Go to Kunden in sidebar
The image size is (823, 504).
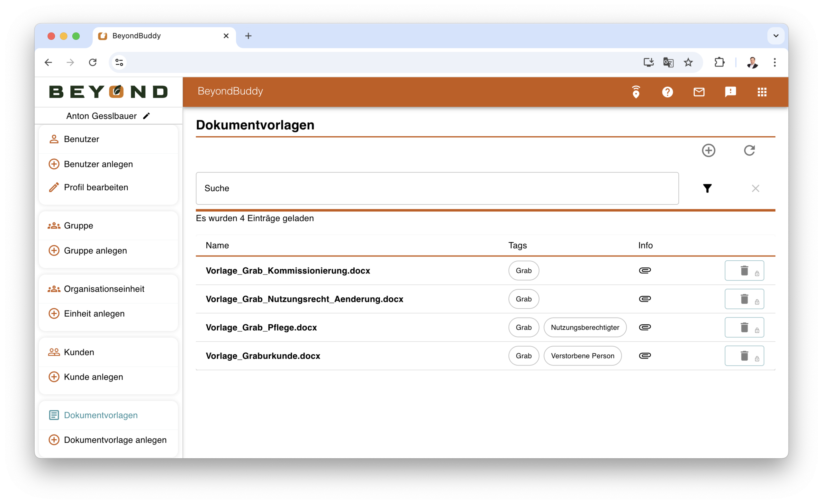click(79, 352)
